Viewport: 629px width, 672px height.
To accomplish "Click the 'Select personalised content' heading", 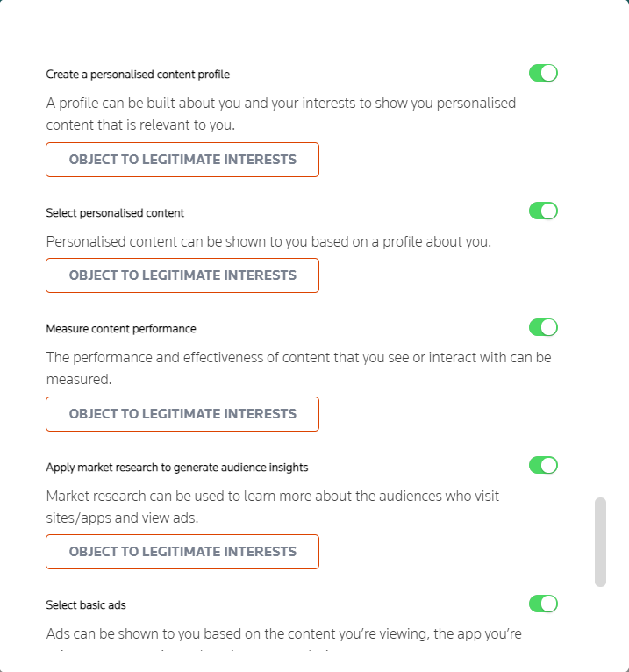I will pyautogui.click(x=115, y=213).
